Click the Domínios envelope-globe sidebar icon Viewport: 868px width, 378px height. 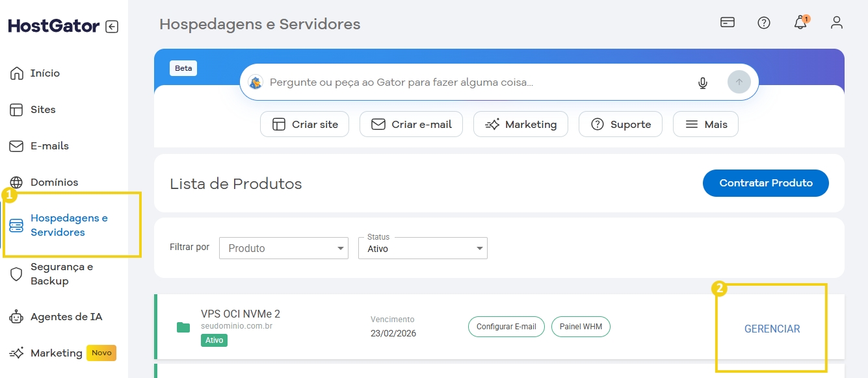[x=16, y=182]
